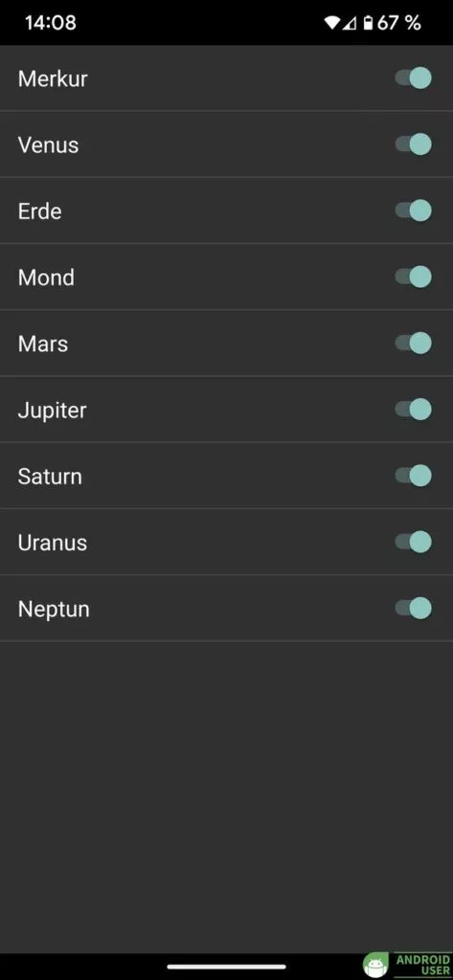Switch off the Mond toggle
The width and height of the screenshot is (453, 980).
click(413, 277)
